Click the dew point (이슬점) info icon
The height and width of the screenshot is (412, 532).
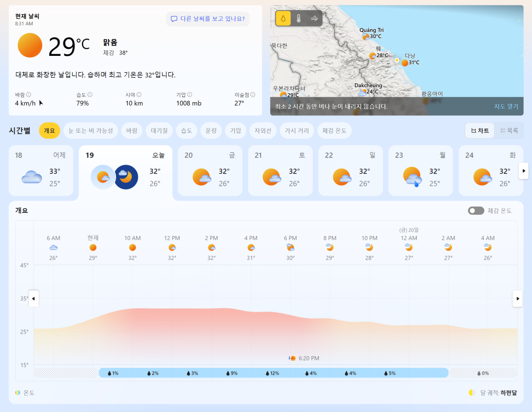[x=253, y=94]
